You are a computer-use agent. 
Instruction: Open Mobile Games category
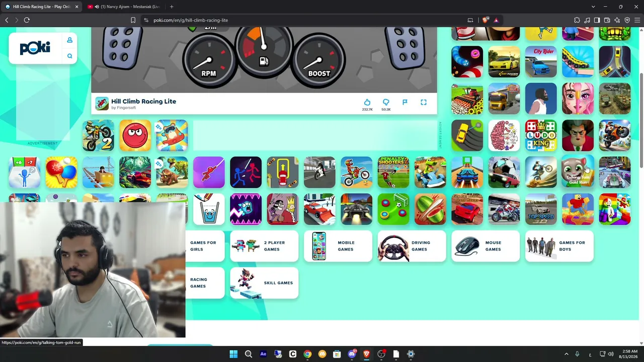coord(338,246)
